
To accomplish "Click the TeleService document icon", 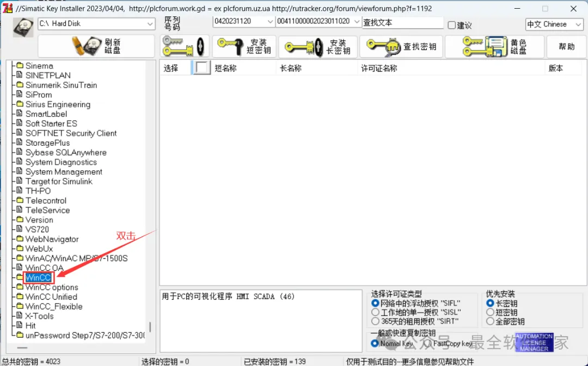I will tap(20, 210).
